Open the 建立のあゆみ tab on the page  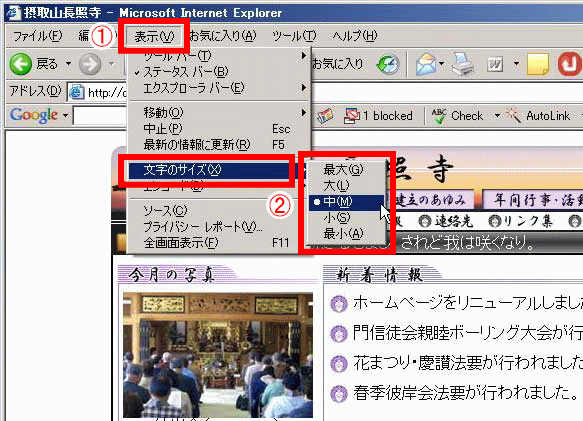(x=431, y=200)
